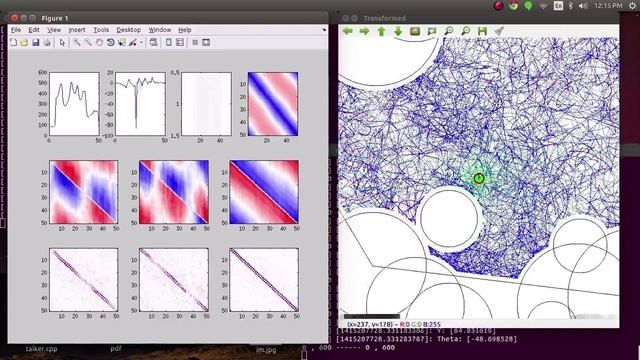Image resolution: width=640 pixels, height=360 pixels.
Task: Save the figure with the floppy disk icon
Action: (36, 42)
